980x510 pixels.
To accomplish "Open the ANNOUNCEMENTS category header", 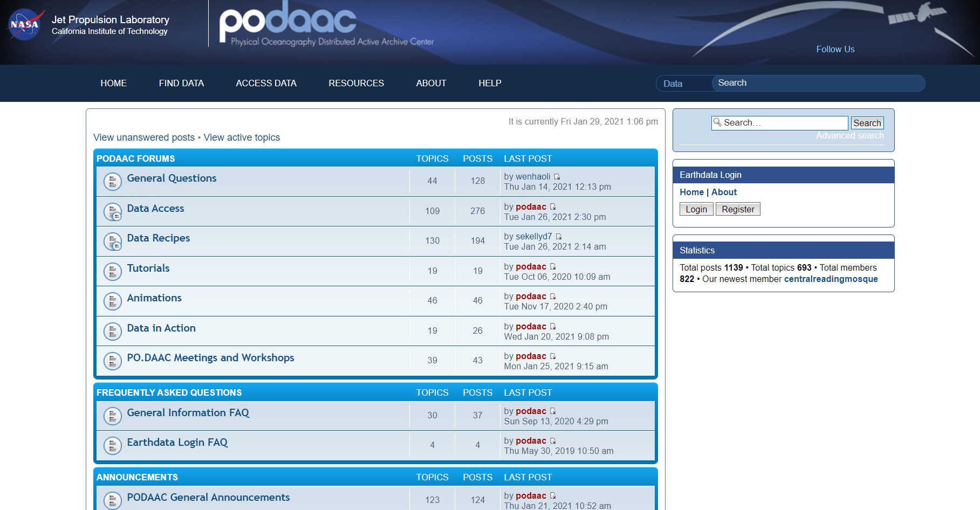I will coord(137,477).
